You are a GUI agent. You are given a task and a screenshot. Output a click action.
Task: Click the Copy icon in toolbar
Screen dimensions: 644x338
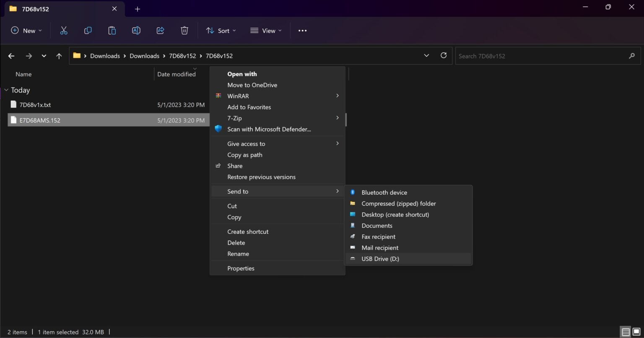(88, 31)
